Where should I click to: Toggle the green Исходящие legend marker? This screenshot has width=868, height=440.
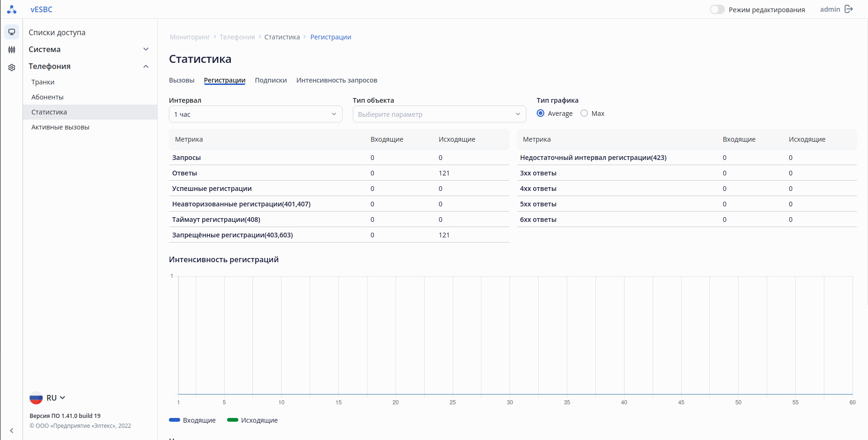pos(233,420)
